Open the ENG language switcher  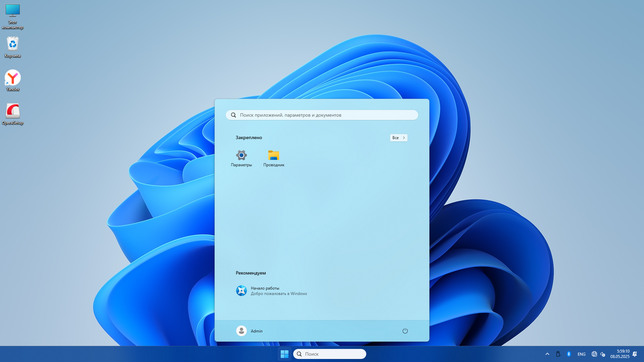(x=581, y=354)
